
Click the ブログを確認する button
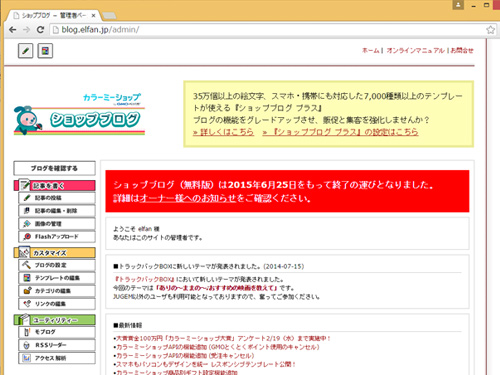coord(54,168)
